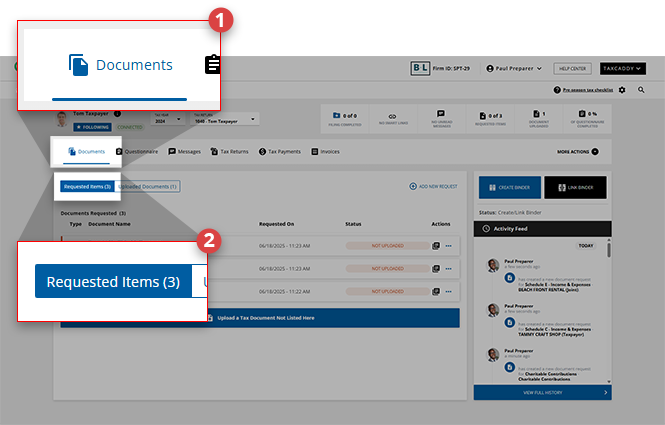Open the Messages tab
The height and width of the screenshot is (425, 665).
pyautogui.click(x=184, y=151)
